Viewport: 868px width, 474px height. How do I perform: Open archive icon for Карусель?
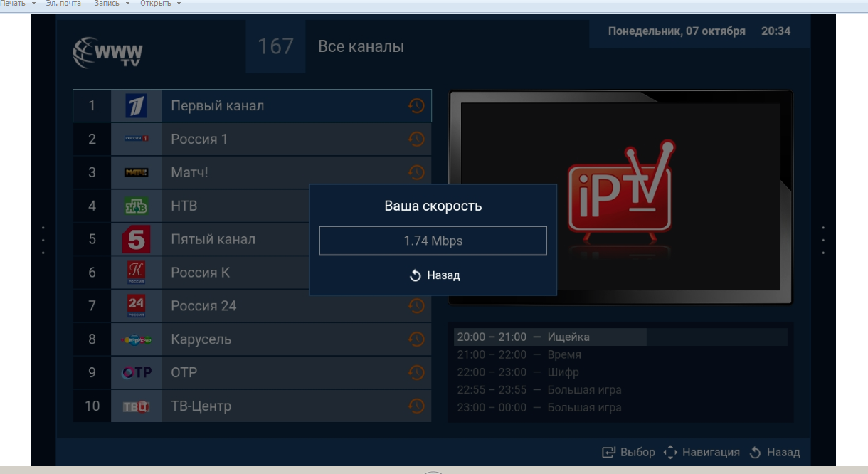[416, 339]
